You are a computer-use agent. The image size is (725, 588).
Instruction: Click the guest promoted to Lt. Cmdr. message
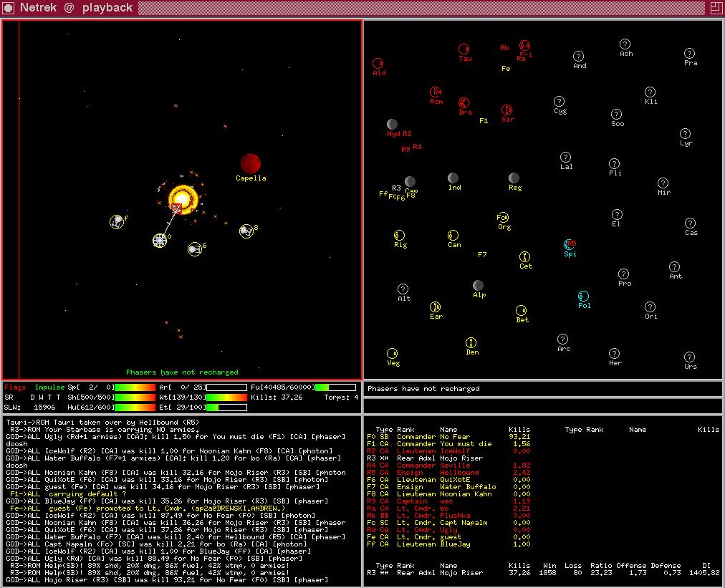pyautogui.click(x=148, y=508)
